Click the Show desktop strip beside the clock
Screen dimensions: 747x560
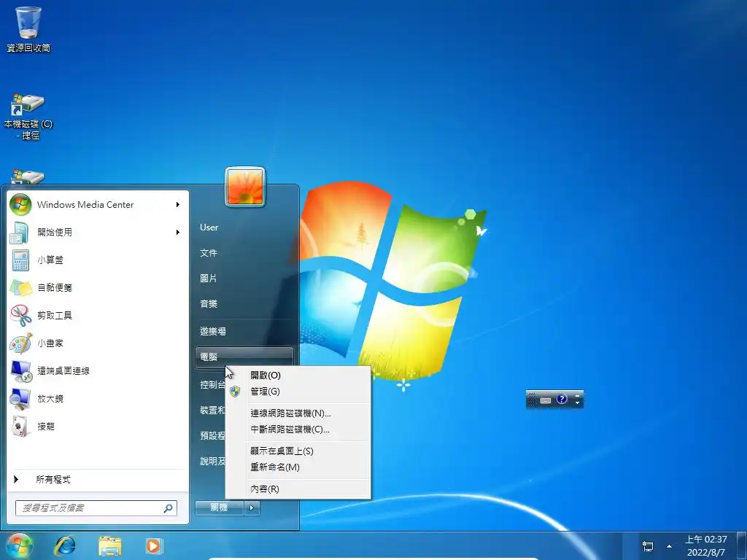click(742, 545)
